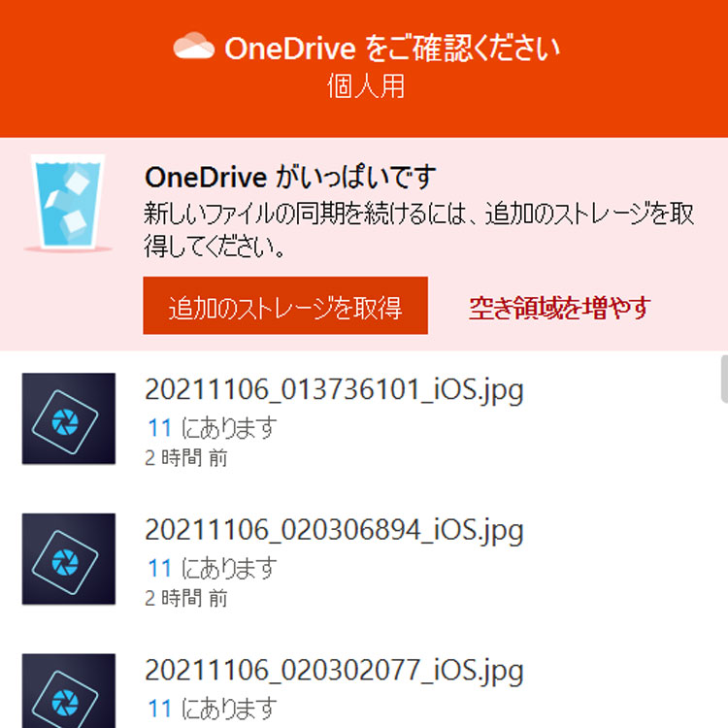Screen dimensions: 728x728
Task: Click the OneDrive cloud logo in header
Action: 193,46
